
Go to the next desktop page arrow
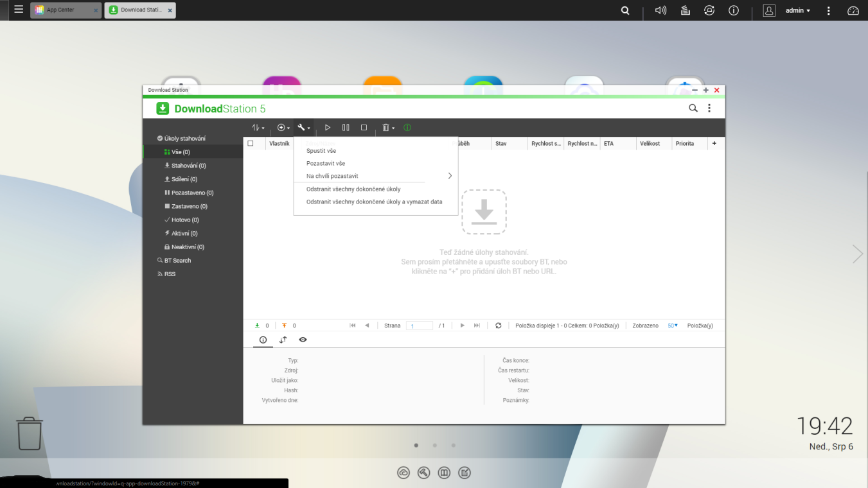858,254
